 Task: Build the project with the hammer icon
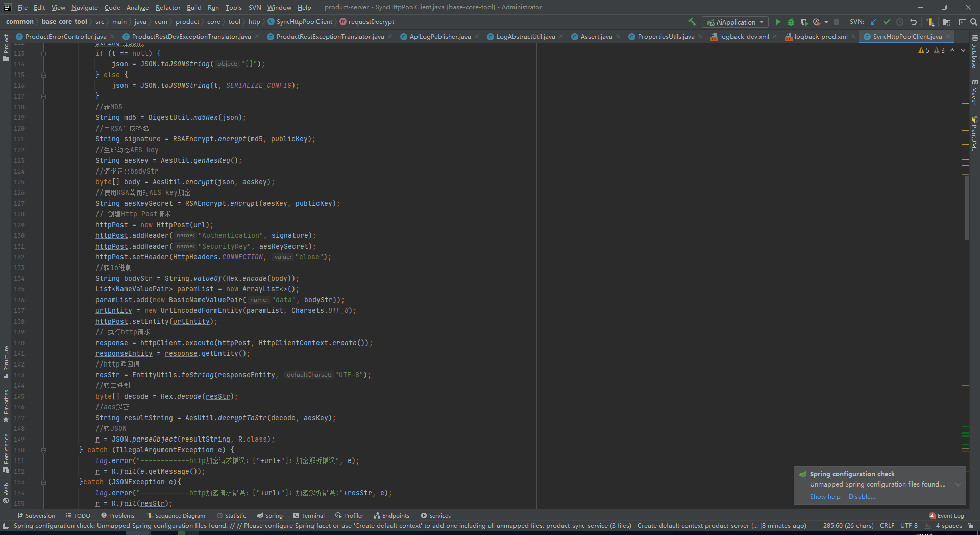tap(692, 22)
